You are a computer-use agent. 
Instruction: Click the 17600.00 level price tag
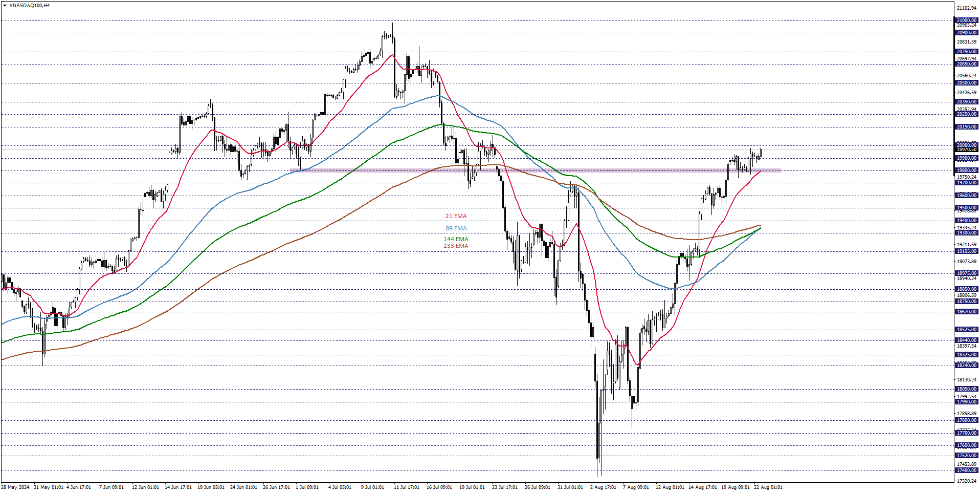(x=966, y=445)
